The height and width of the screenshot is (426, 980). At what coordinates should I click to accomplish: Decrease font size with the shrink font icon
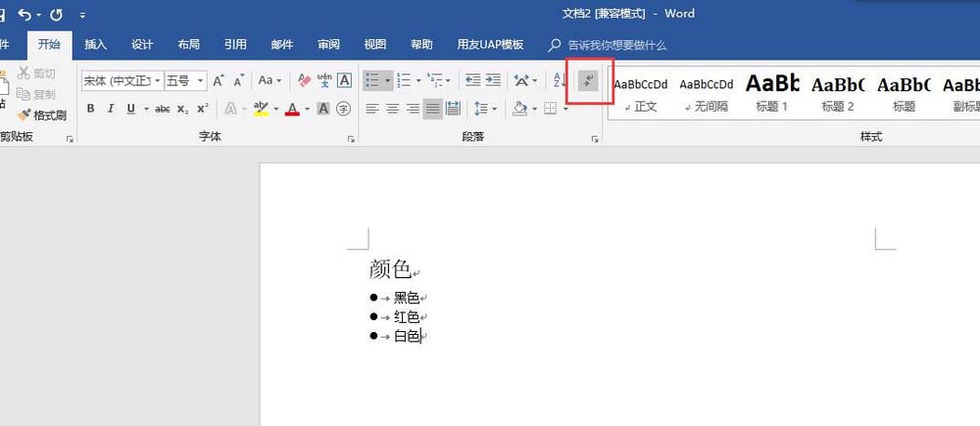point(239,80)
